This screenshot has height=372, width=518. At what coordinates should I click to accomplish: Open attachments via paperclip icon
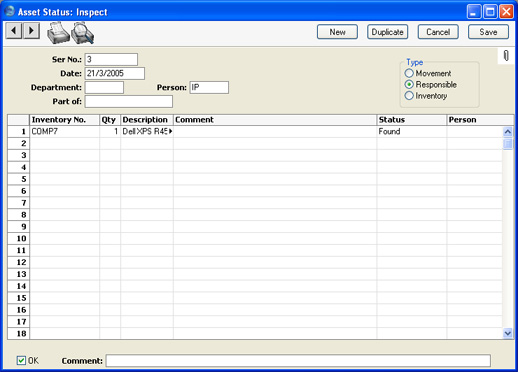coord(506,56)
